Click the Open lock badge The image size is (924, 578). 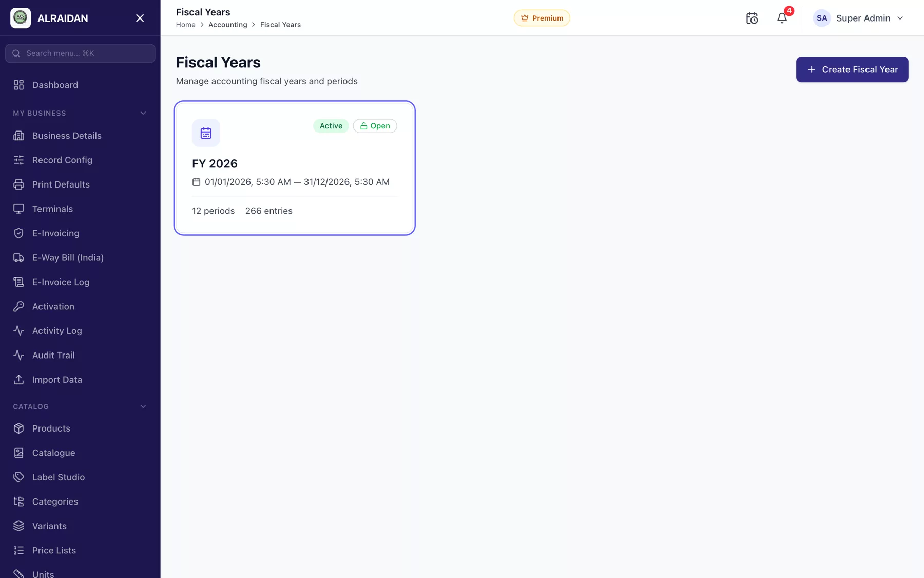(375, 126)
